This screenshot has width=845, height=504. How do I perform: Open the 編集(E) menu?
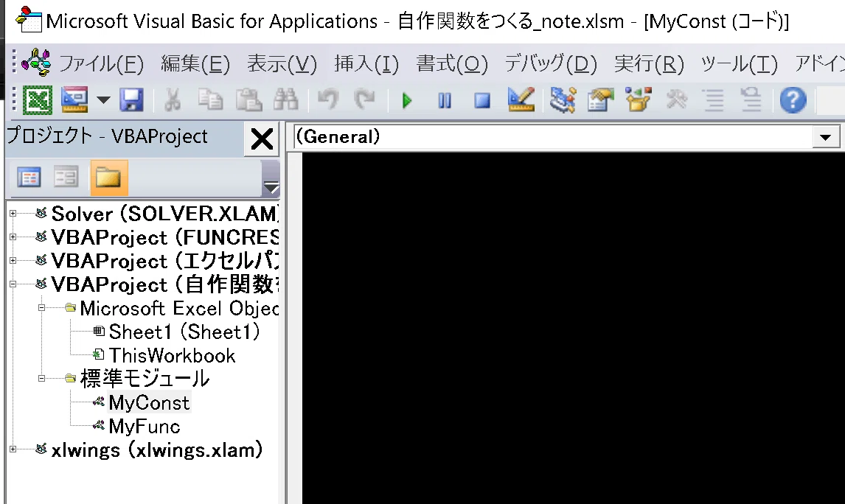[x=195, y=64]
